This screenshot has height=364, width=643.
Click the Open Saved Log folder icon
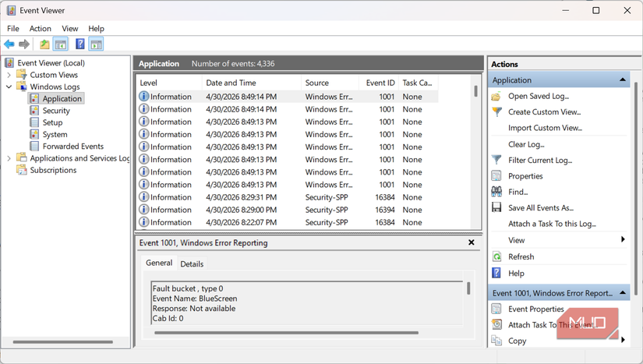pyautogui.click(x=496, y=97)
